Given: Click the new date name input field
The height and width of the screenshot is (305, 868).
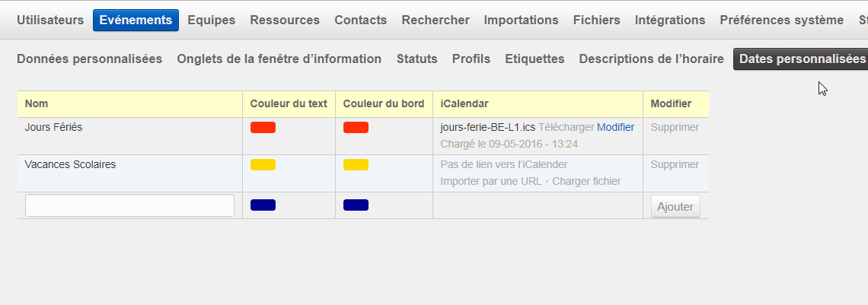Looking at the screenshot, I should (x=129, y=205).
